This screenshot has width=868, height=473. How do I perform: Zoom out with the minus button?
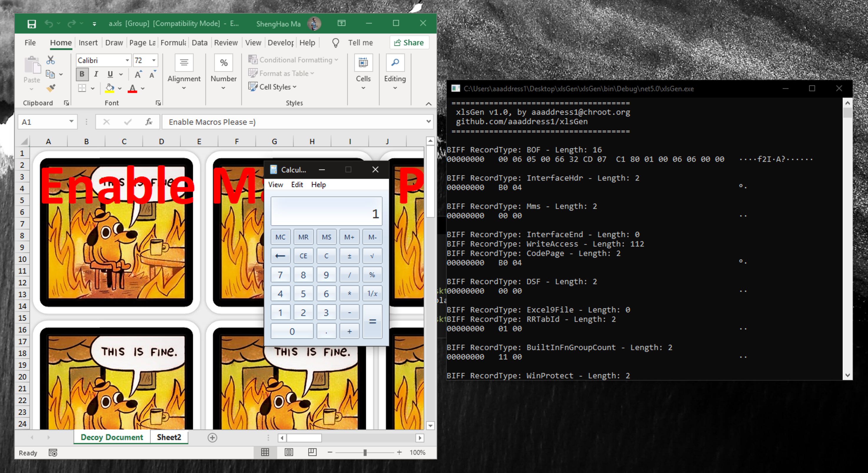click(x=330, y=452)
